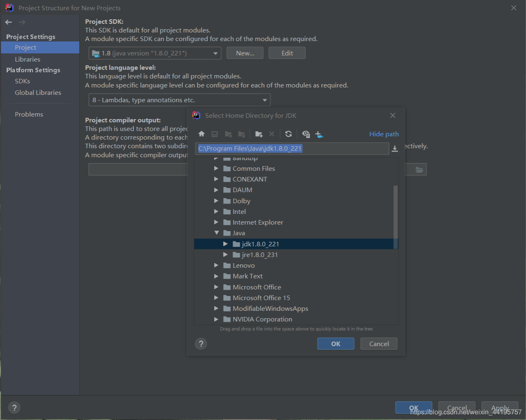This screenshot has width=526, height=420.
Task: Click Apply in Project Structure window
Action: coord(500,408)
